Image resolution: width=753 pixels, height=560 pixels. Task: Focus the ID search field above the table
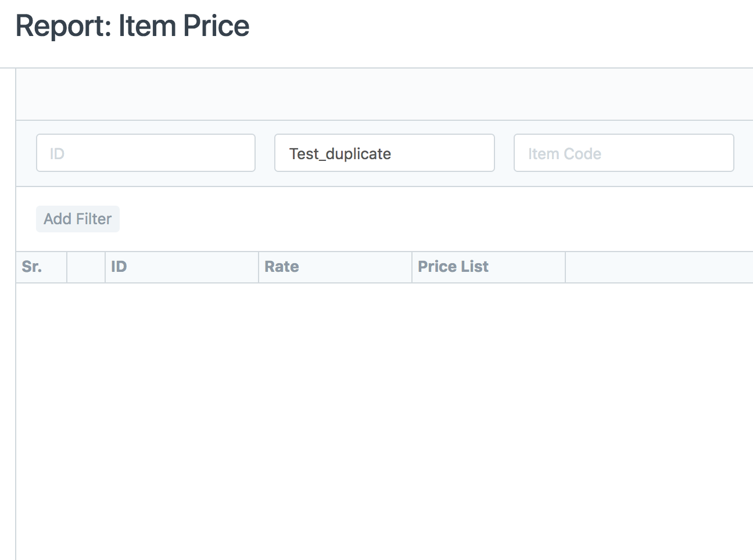[x=145, y=153]
